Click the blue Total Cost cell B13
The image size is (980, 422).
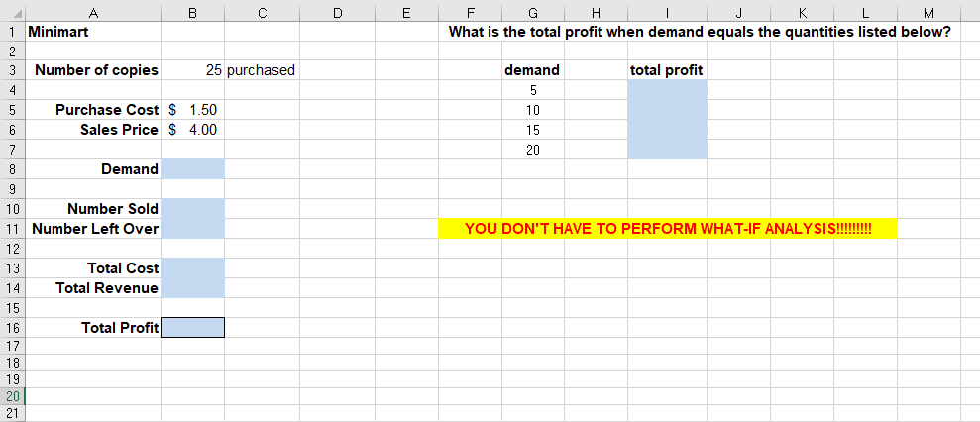192,268
